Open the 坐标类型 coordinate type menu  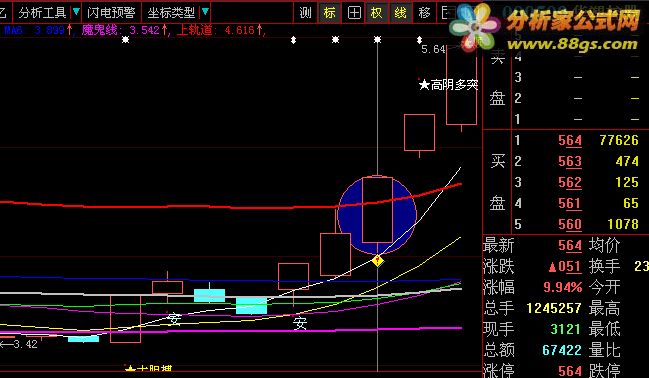(x=171, y=12)
